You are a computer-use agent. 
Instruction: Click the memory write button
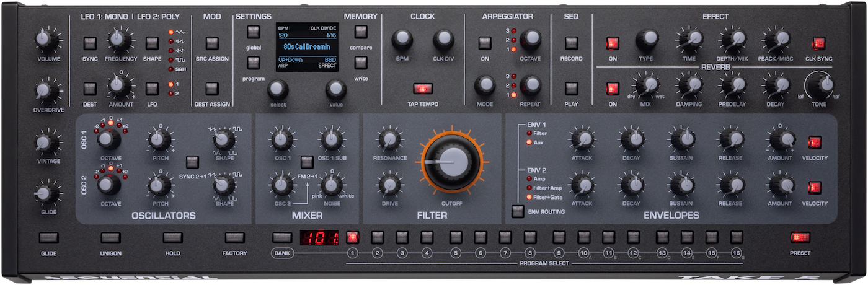(361, 63)
